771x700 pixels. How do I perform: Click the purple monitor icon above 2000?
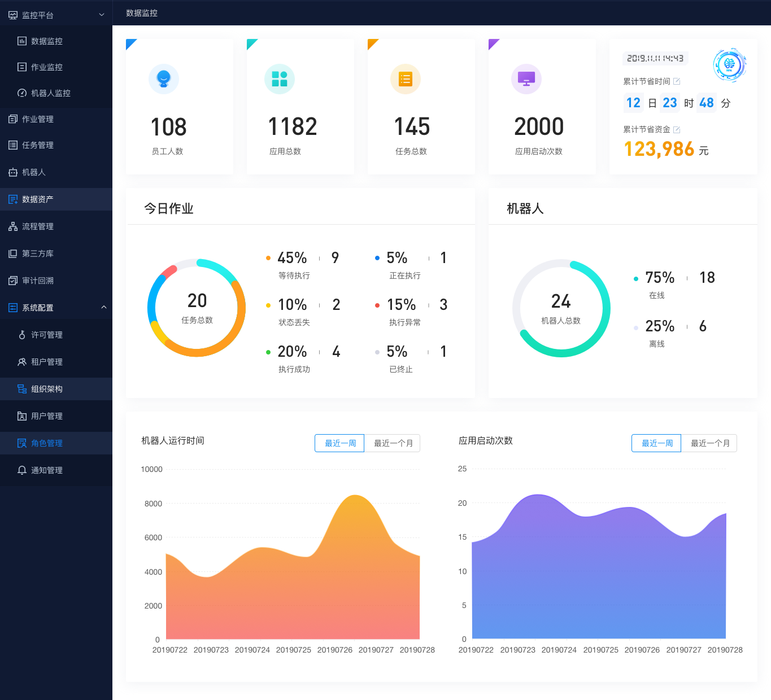(x=526, y=79)
